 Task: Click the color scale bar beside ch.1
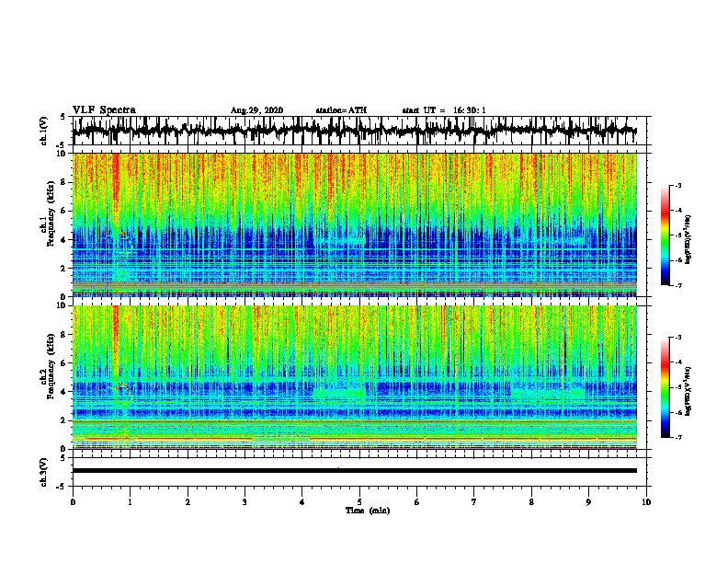point(665,236)
